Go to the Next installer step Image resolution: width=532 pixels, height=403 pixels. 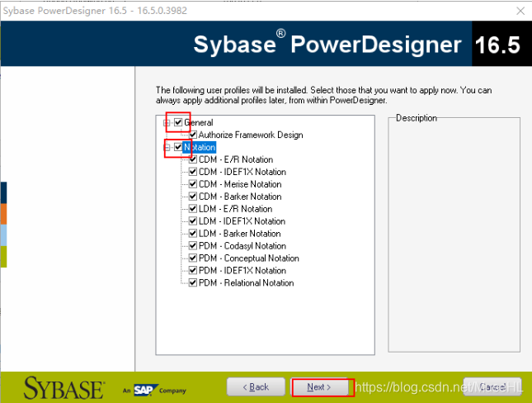pos(319,387)
